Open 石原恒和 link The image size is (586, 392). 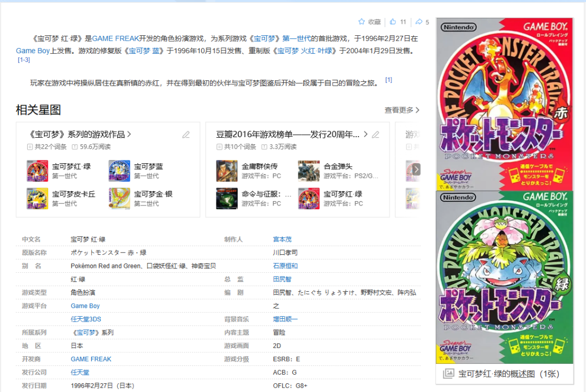coord(285,266)
